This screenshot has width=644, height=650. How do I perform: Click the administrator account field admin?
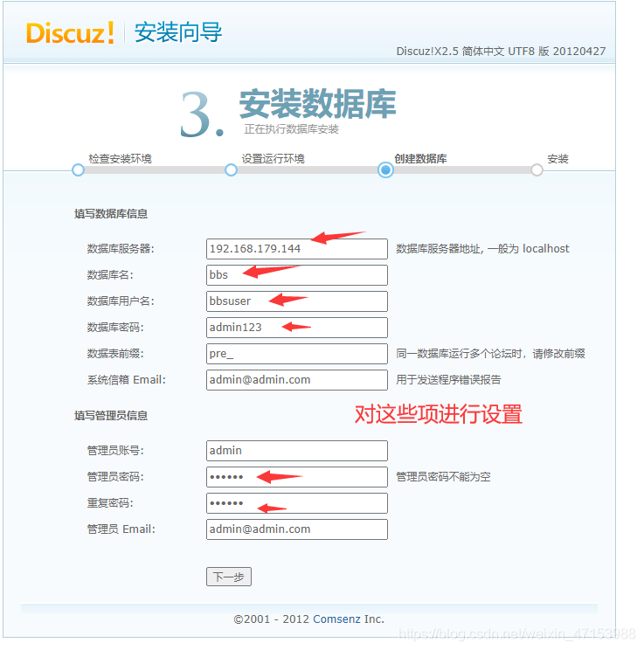pos(297,451)
